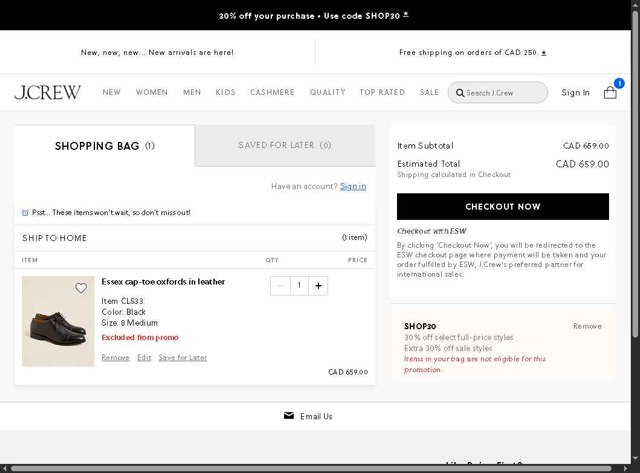Click the Estimated Total CAD 659.00 amount
Screen dimensions: 640x473
coord(582,164)
